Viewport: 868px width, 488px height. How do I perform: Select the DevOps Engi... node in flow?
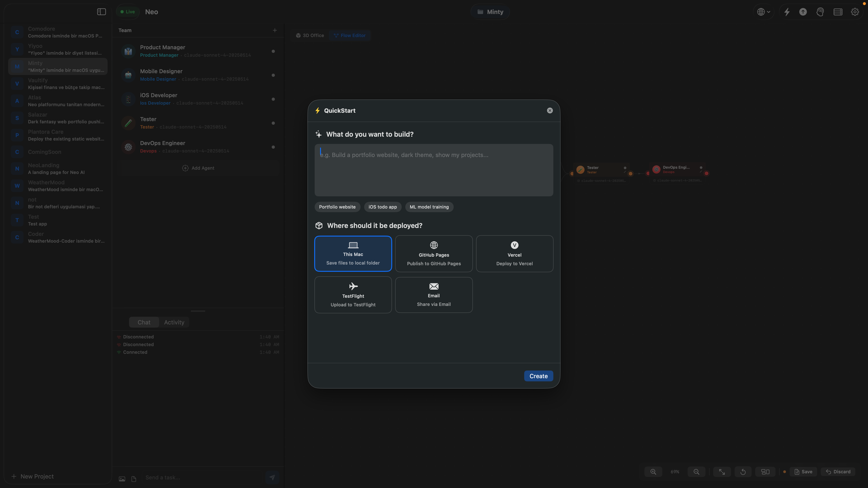tap(677, 170)
